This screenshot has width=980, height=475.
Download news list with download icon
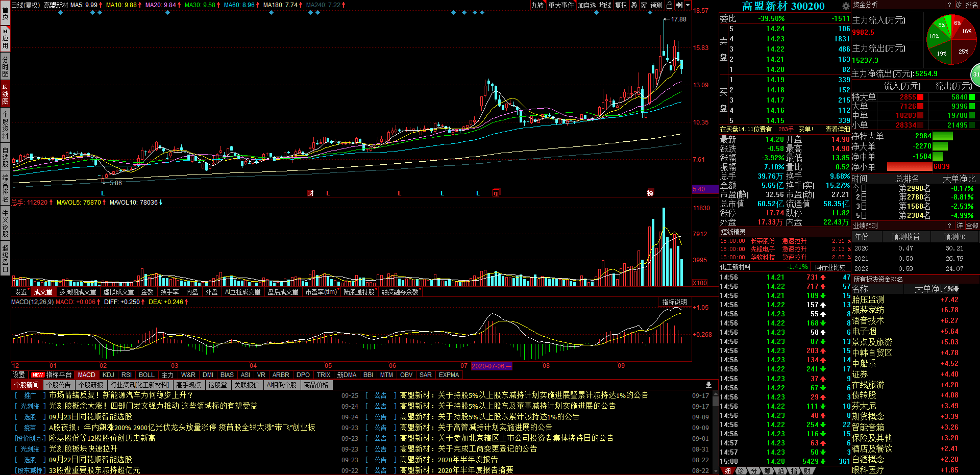click(x=708, y=385)
